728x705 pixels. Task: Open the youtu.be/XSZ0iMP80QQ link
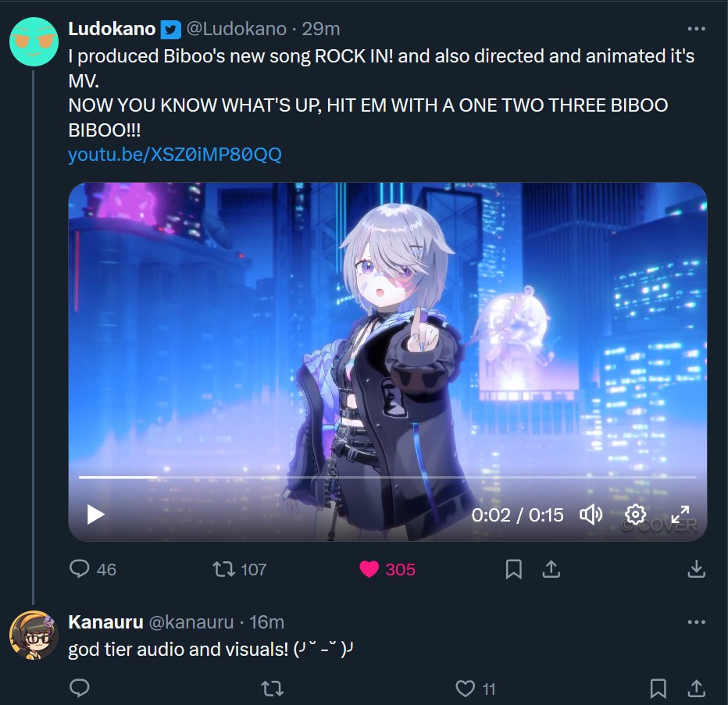174,154
